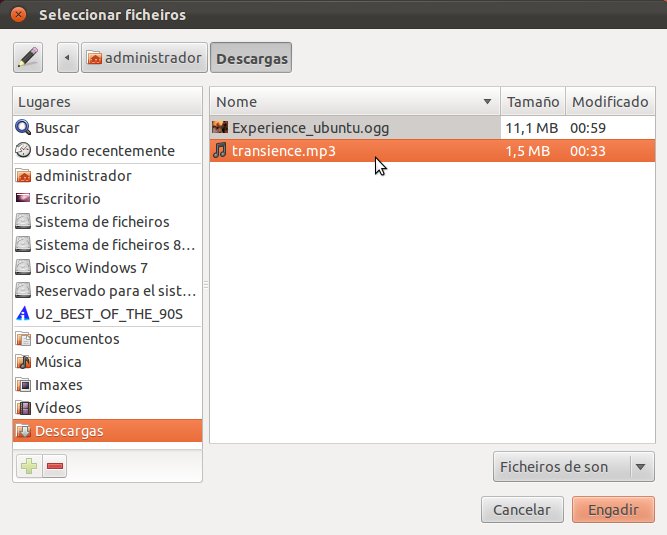Sort files by the Tamaño column
Viewport: 667px width, 535px height.
click(533, 102)
